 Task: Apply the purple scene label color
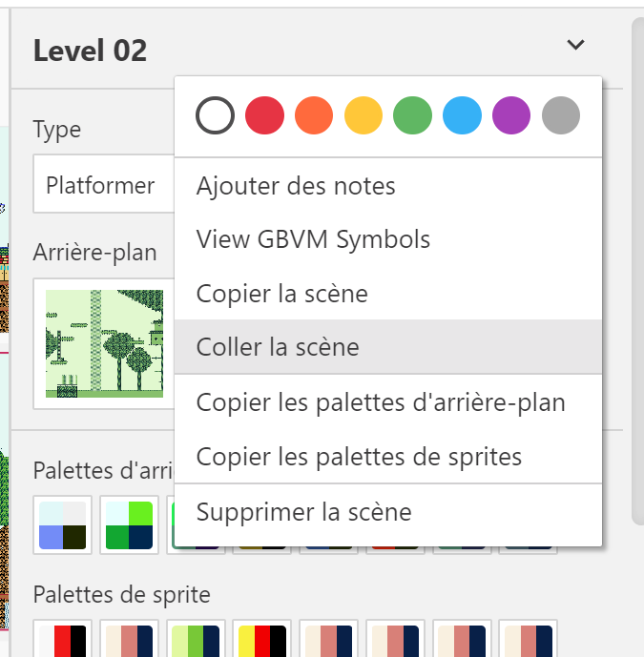(511, 116)
